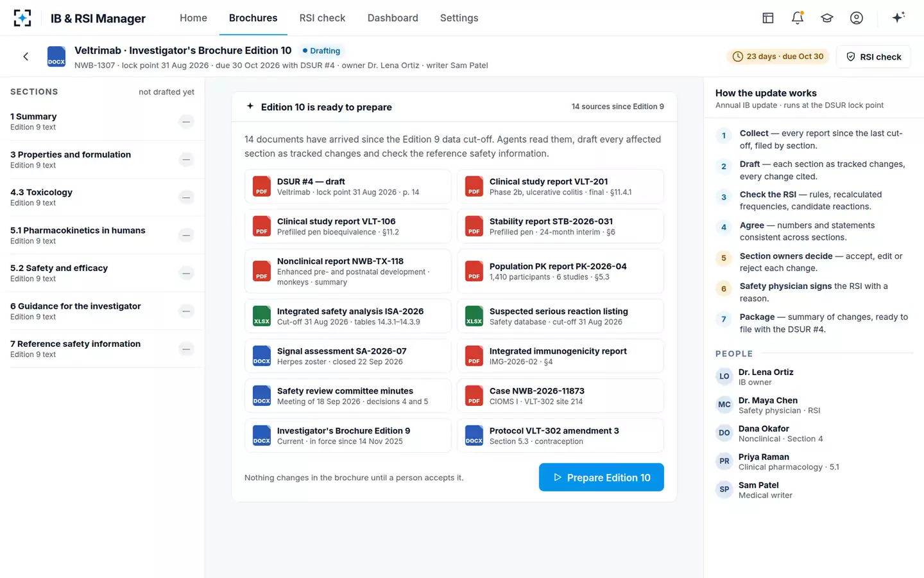Click the Dr. Maya Chen MC avatar
This screenshot has width=924, height=578.
[x=724, y=405]
